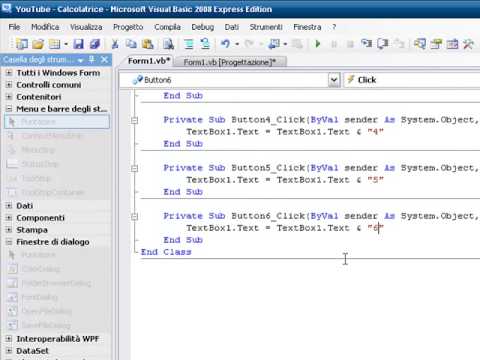The image size is (480, 360).
Task: Open the Object Browser toolbar icon
Action: 452,44
